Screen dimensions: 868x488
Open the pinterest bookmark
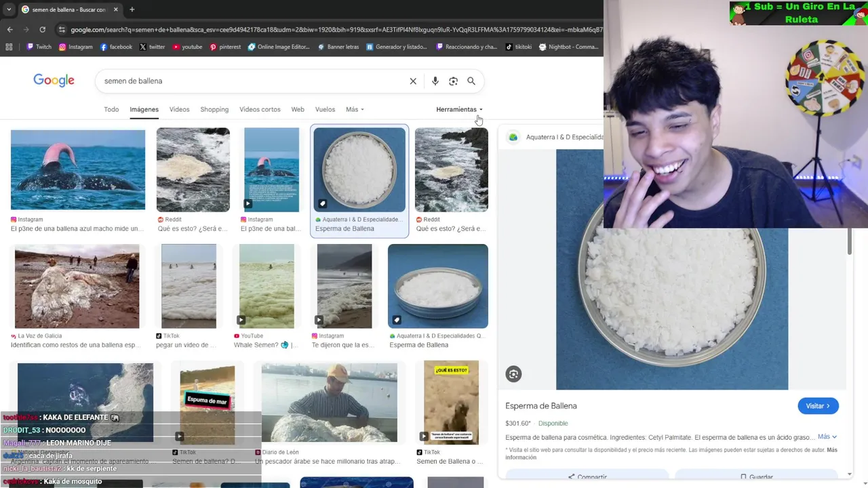[x=225, y=47]
